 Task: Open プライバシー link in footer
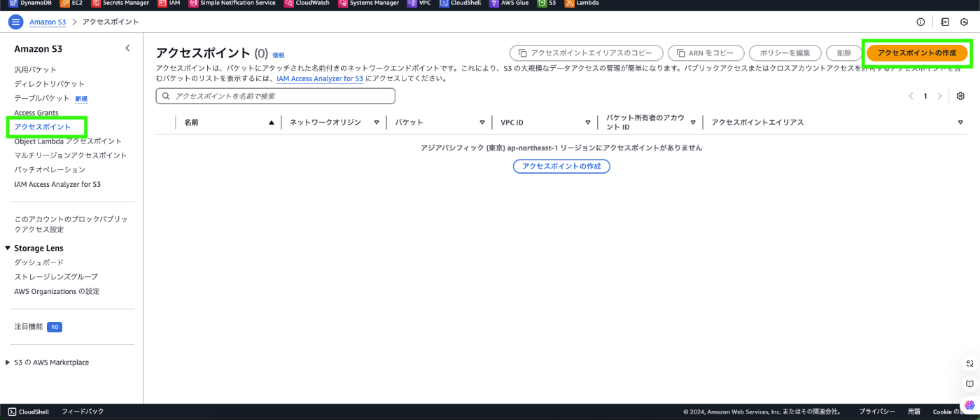tap(877, 412)
